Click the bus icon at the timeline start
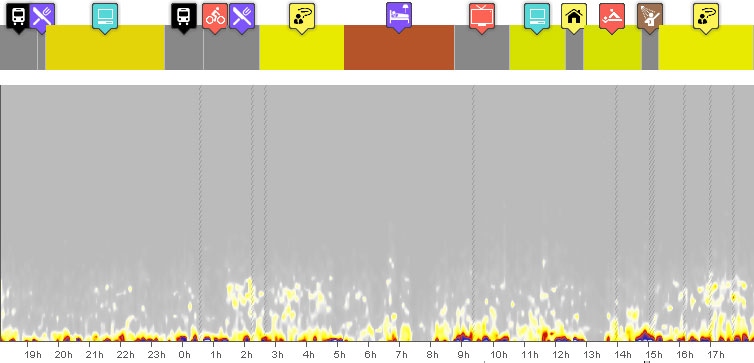 coord(18,18)
